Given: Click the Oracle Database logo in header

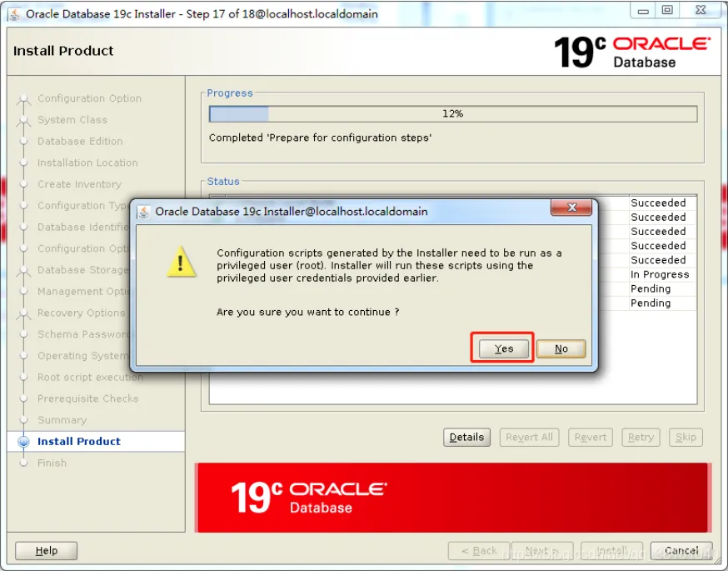Looking at the screenshot, I should [632, 52].
